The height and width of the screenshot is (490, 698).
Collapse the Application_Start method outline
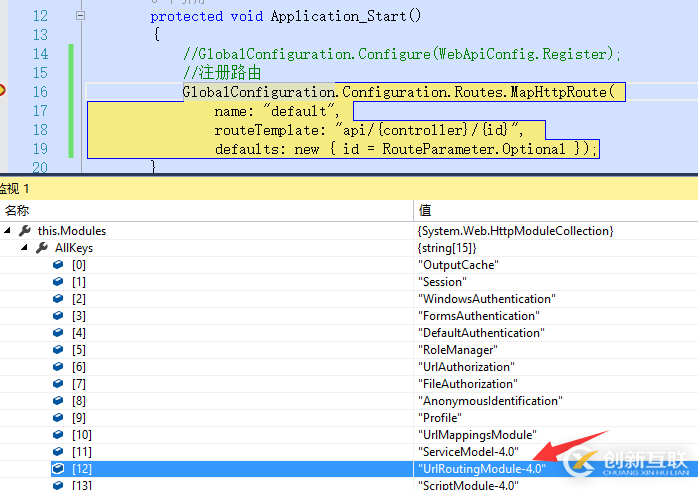(x=81, y=16)
